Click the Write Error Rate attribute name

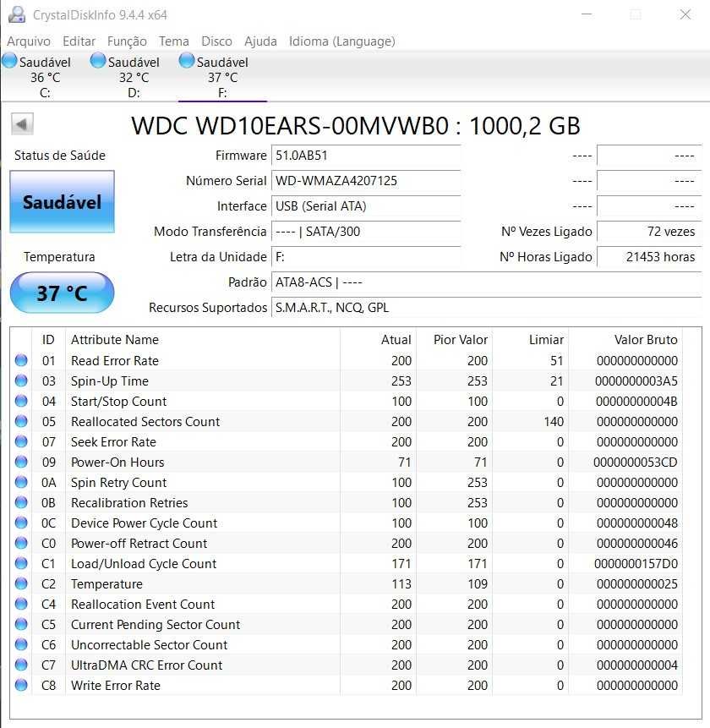[x=116, y=685]
